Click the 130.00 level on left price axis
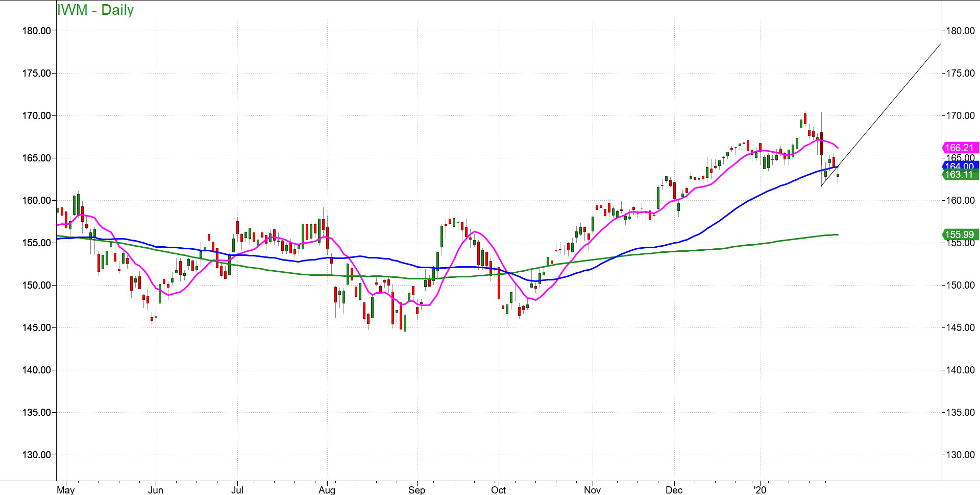The height and width of the screenshot is (495, 980). tap(36, 455)
